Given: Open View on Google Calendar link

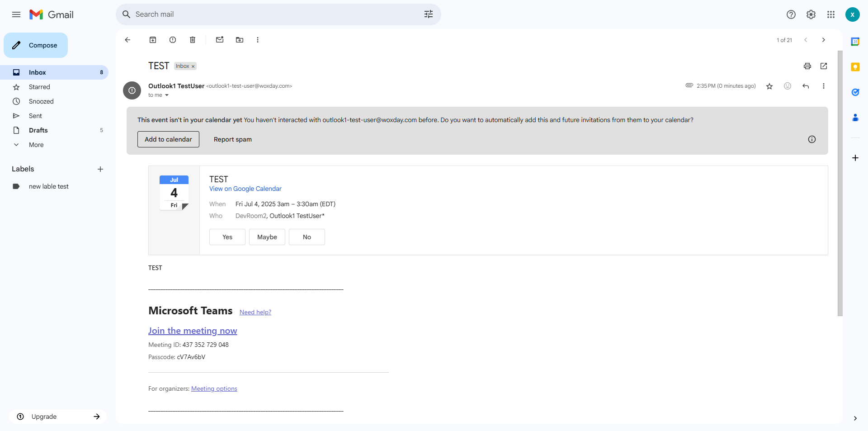Looking at the screenshot, I should (245, 189).
